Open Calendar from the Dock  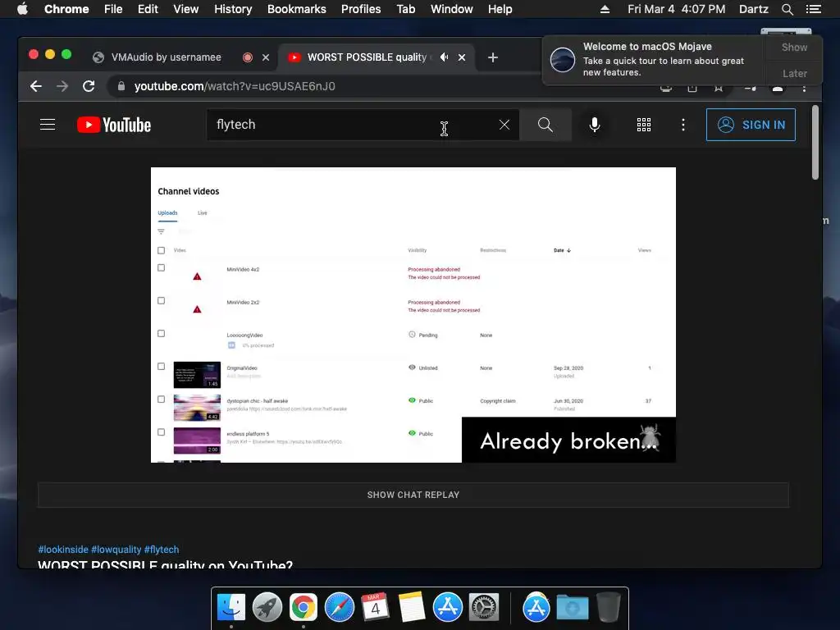pos(375,608)
